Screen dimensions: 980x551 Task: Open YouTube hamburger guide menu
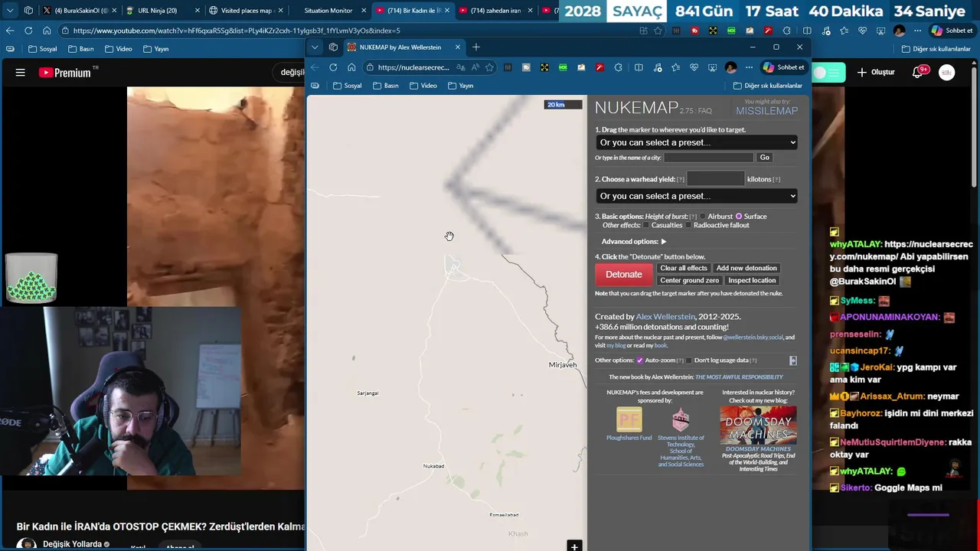[x=21, y=73]
